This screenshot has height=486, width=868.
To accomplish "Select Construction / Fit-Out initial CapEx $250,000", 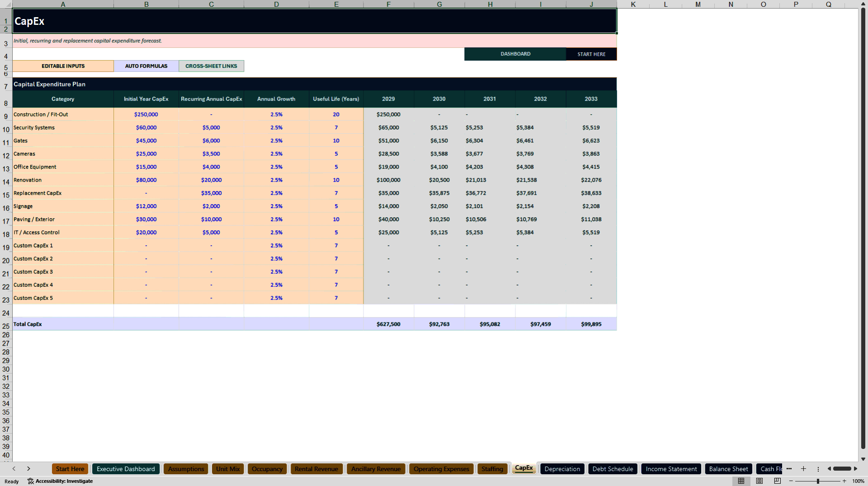I will coord(146,114).
